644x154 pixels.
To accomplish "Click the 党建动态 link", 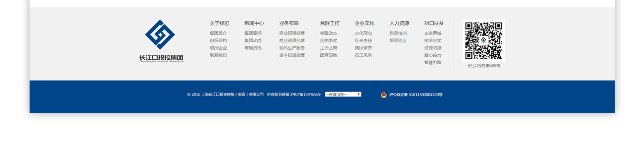I will tap(329, 33).
